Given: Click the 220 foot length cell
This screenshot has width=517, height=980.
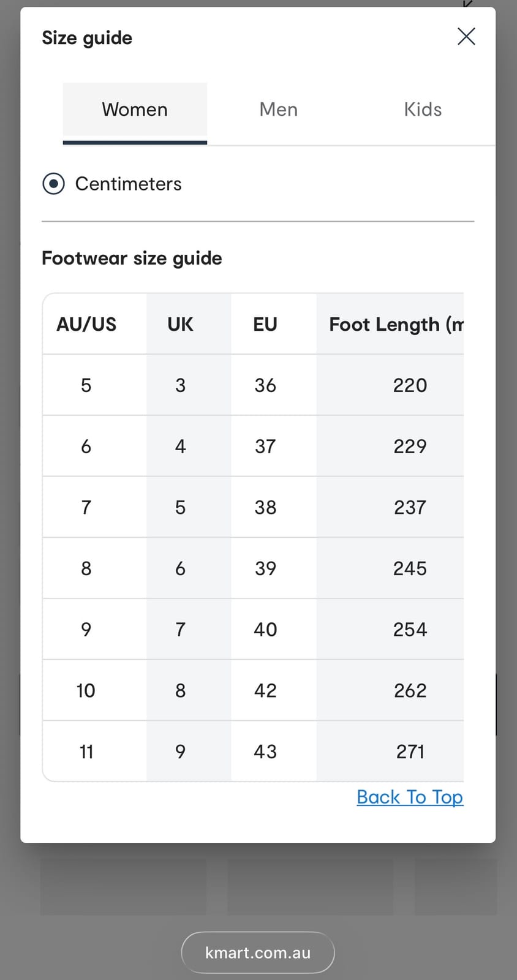Looking at the screenshot, I should [x=410, y=385].
